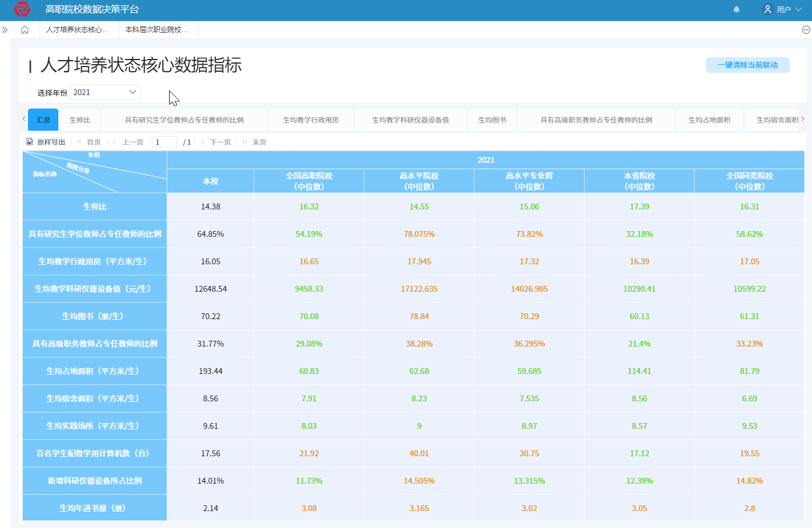
Task: Click the home icon in the breadcrumb bar
Action: (24, 29)
